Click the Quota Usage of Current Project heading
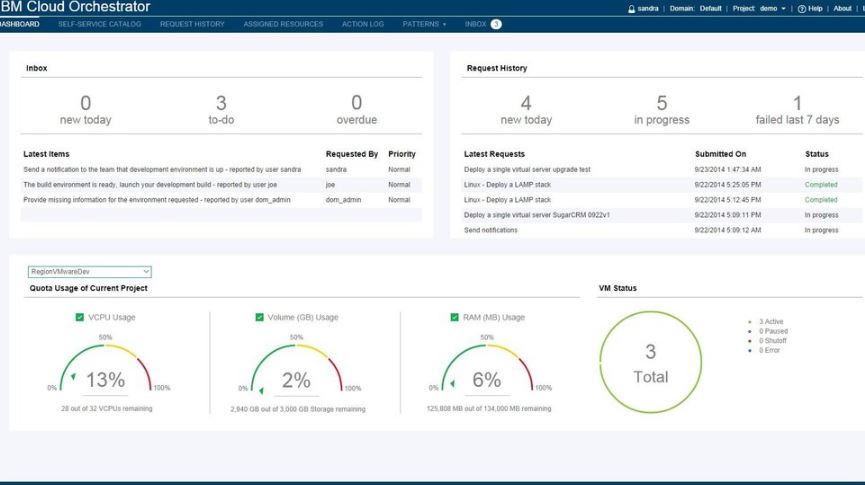This screenshot has height=485, width=865. (88, 288)
